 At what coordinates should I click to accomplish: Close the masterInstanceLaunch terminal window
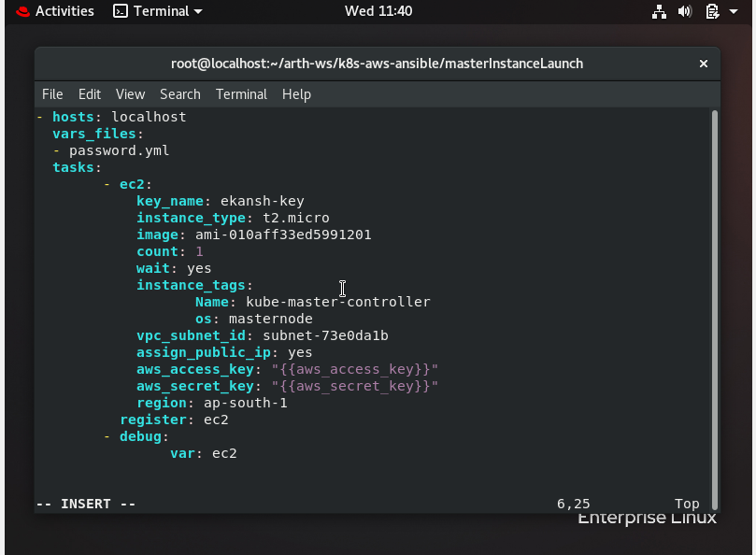(x=704, y=64)
